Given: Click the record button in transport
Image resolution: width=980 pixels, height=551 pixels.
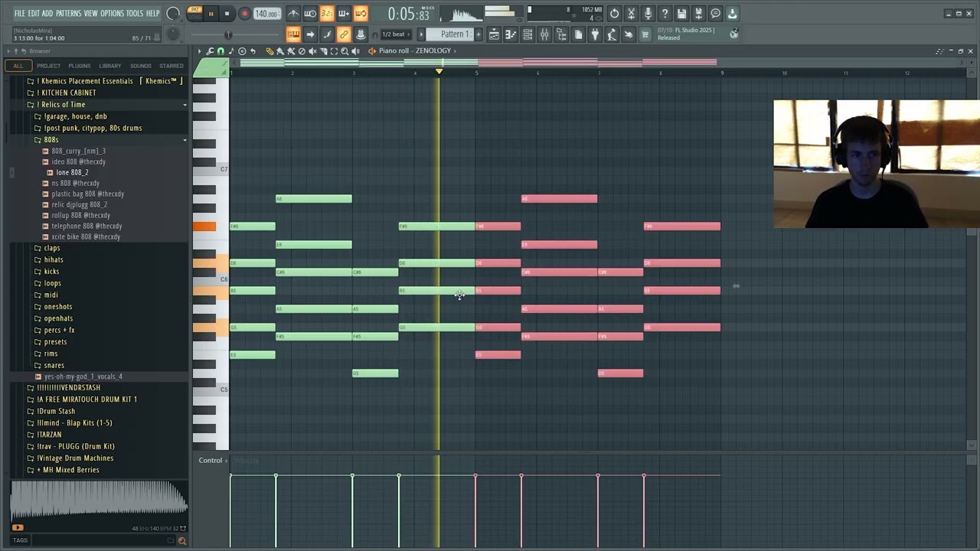Looking at the screenshot, I should pos(244,14).
